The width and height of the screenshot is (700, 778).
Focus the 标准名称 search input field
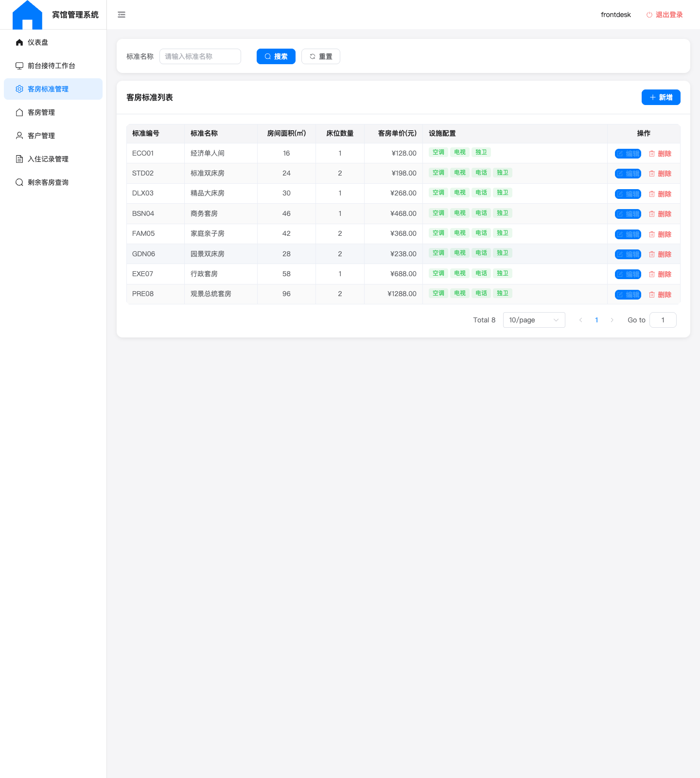click(x=200, y=56)
